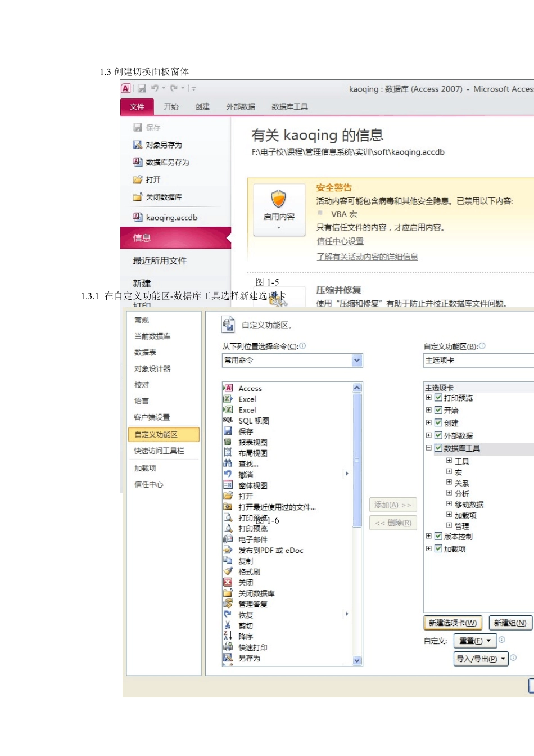The image size is (534, 756).
Task: Collapse the 数据库工具 tree node
Action: (x=429, y=448)
